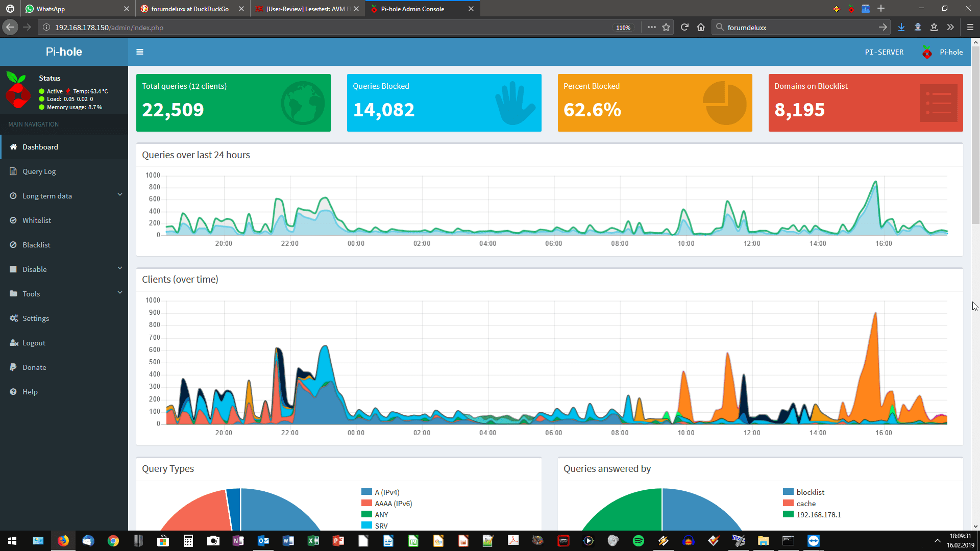This screenshot has height=551, width=980.
Task: Close the Pi-hole Admin Console tab
Action: pos(471,9)
